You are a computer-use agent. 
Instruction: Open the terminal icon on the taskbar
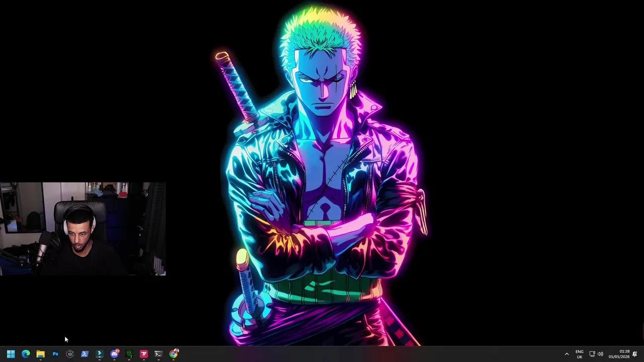(158, 354)
